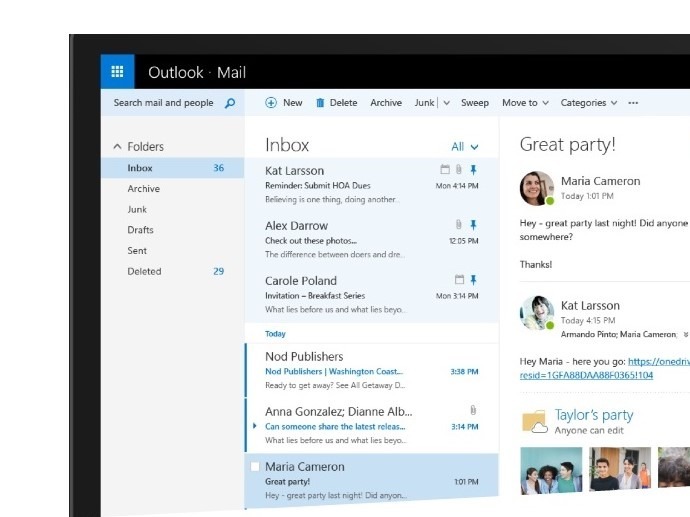The image size is (690, 517).
Task: Click Maria Cameron sender name in reading pane
Action: [x=600, y=181]
